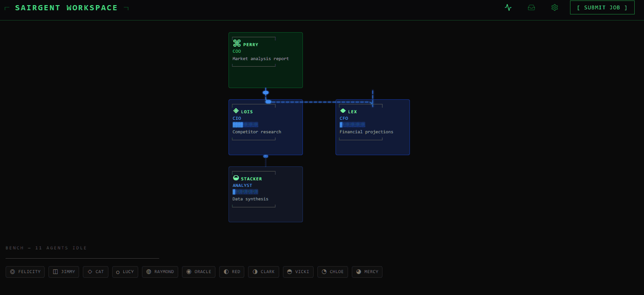This screenshot has width=644, height=295.
Task: Click the connection node between PERRY and LOIS
Action: tap(266, 92)
